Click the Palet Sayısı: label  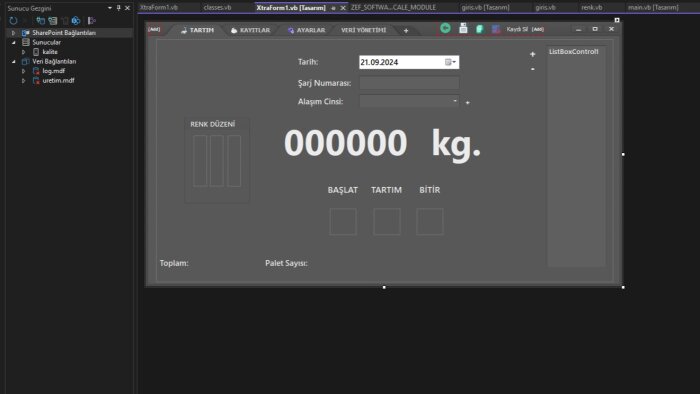[x=286, y=263]
